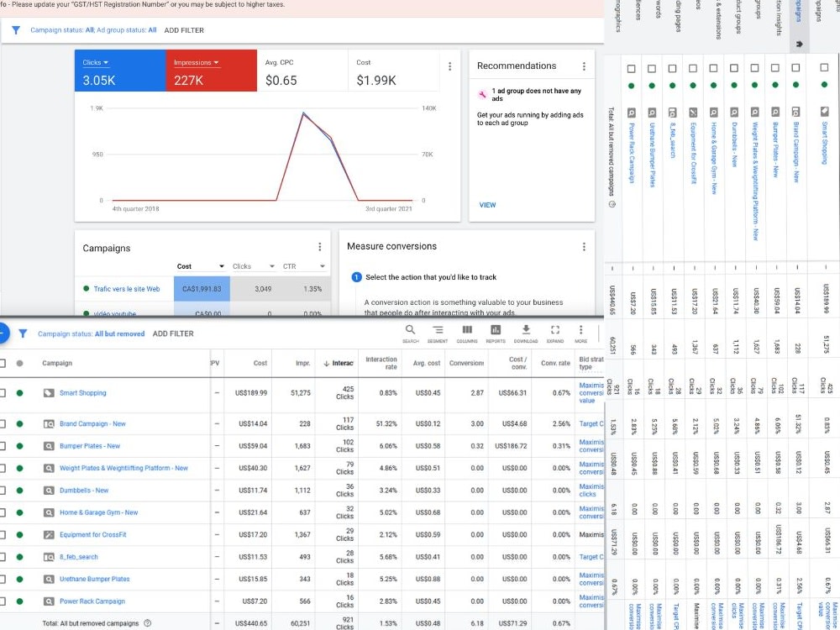Screen dimensions: 840x630
Task: Tick checkbox for Dumbbells - New row
Action: pyautogui.click(x=3, y=491)
